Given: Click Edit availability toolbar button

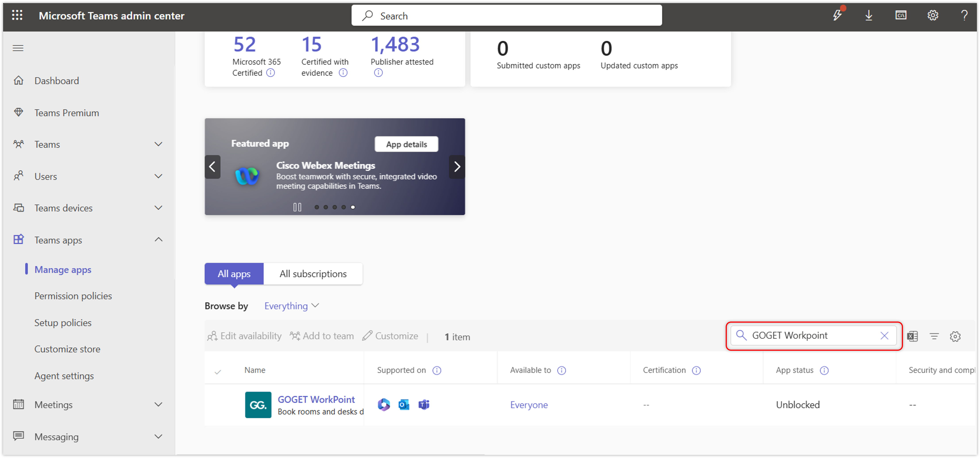Looking at the screenshot, I should pyautogui.click(x=244, y=336).
